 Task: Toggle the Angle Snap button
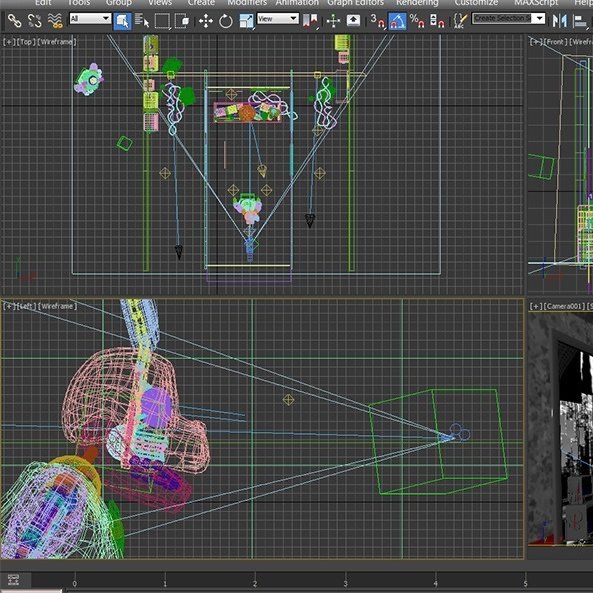coord(397,21)
